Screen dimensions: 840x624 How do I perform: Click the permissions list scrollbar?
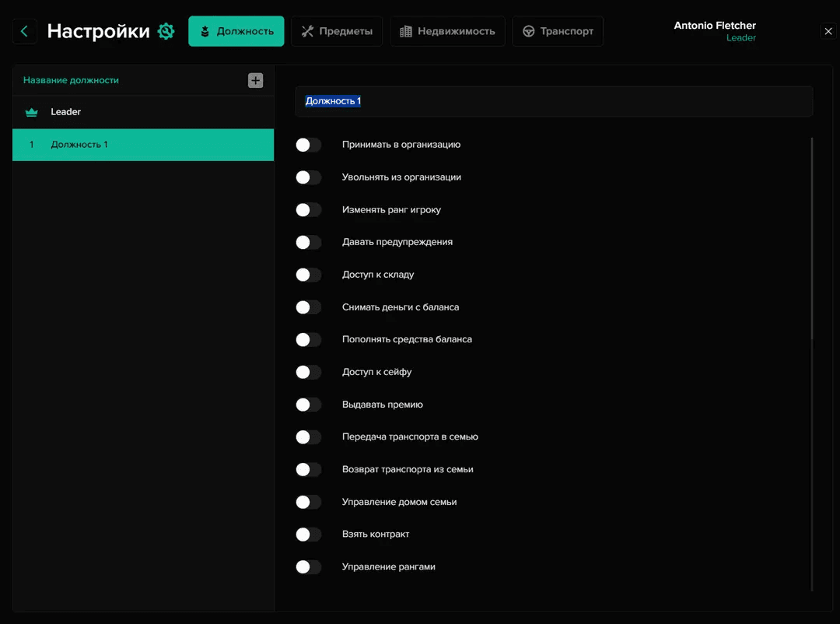[812, 241]
